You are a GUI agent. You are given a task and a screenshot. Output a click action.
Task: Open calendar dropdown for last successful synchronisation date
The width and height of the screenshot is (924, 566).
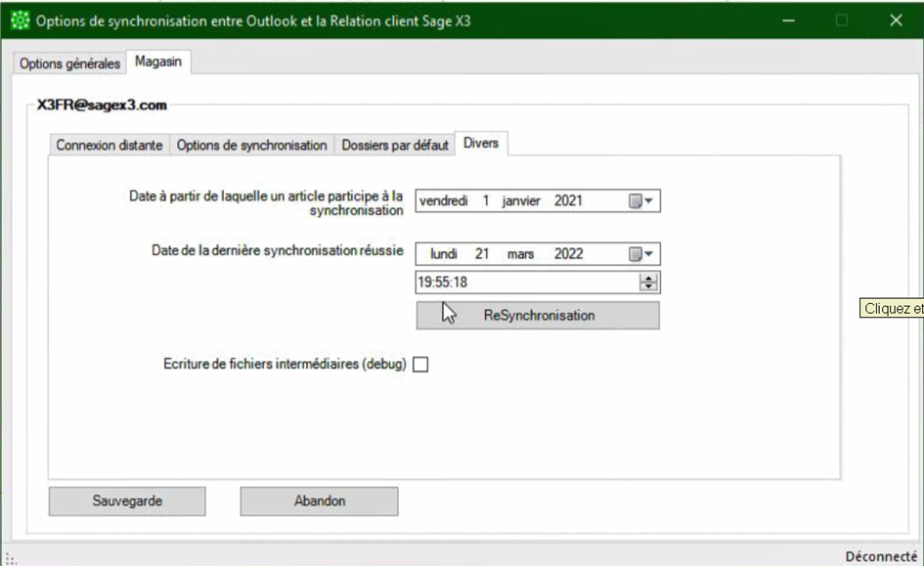[640, 254]
